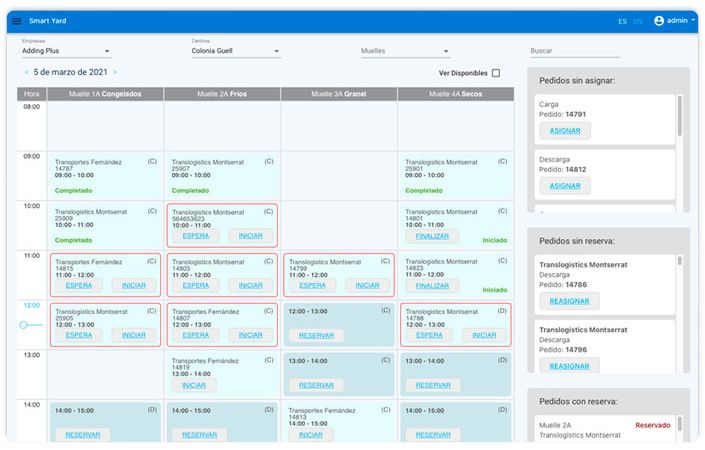Open the Muelles dropdown
Screen dimensions: 705x450
(405, 51)
